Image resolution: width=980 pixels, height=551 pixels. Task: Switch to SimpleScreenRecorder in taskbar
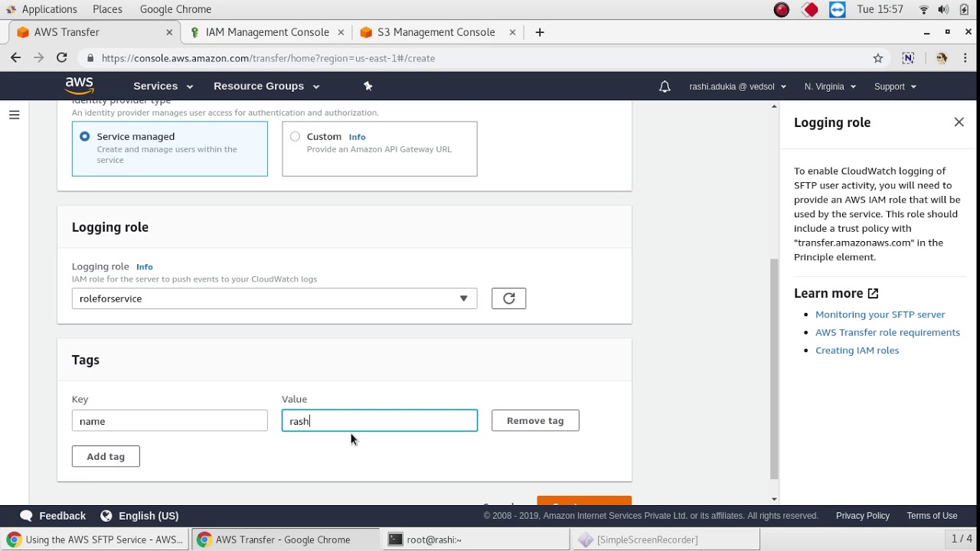click(665, 540)
